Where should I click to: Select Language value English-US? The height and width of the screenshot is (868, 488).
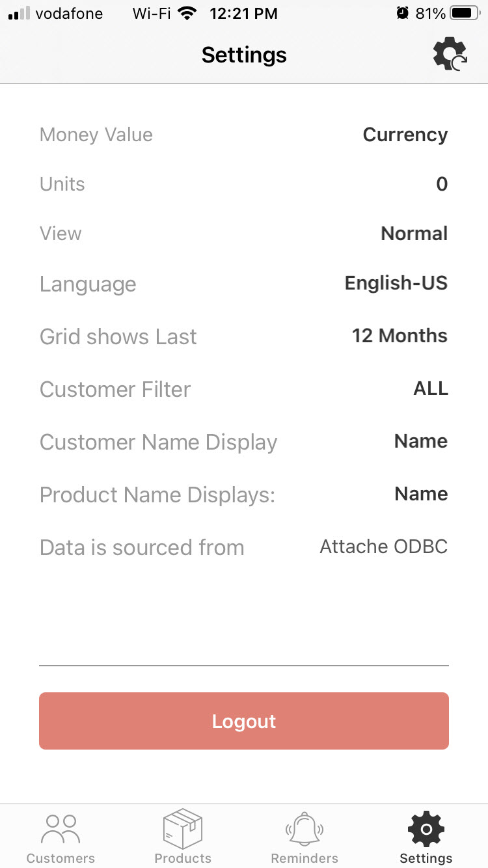(396, 283)
